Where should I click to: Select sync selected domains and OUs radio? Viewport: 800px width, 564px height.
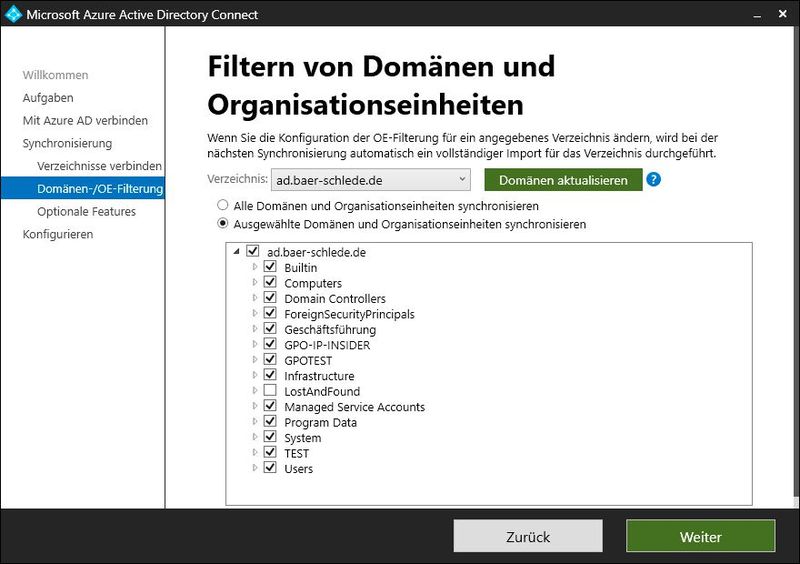pos(222,223)
